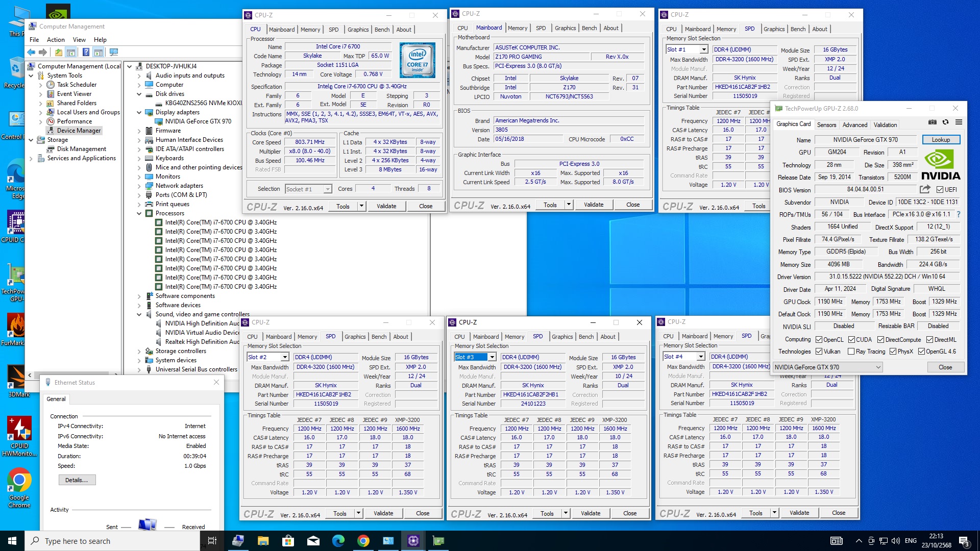This screenshot has height=551, width=980.
Task: Click the GPU-Z screenshot camera icon
Action: coord(932,122)
